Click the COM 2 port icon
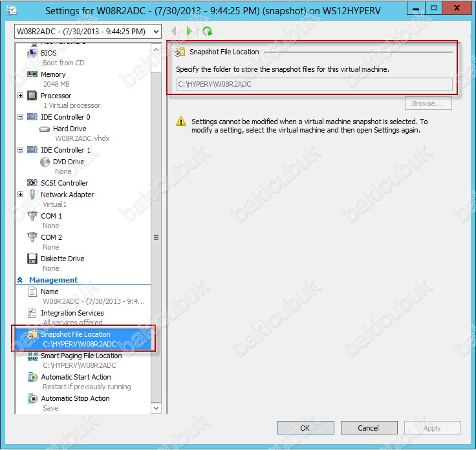The width and height of the screenshot is (476, 450). click(32, 237)
